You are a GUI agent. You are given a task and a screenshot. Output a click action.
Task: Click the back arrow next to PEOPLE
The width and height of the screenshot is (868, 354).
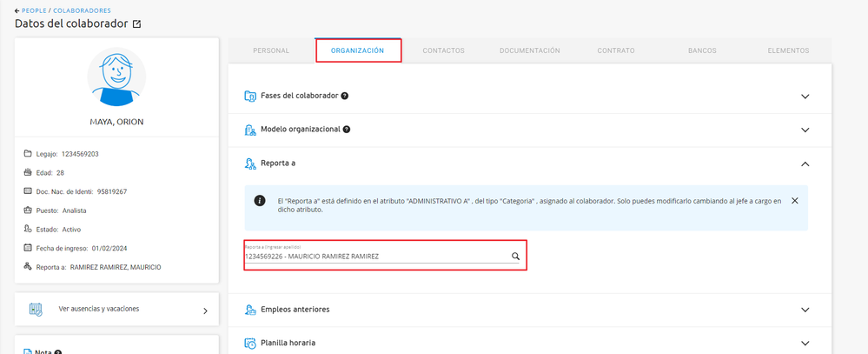click(17, 10)
